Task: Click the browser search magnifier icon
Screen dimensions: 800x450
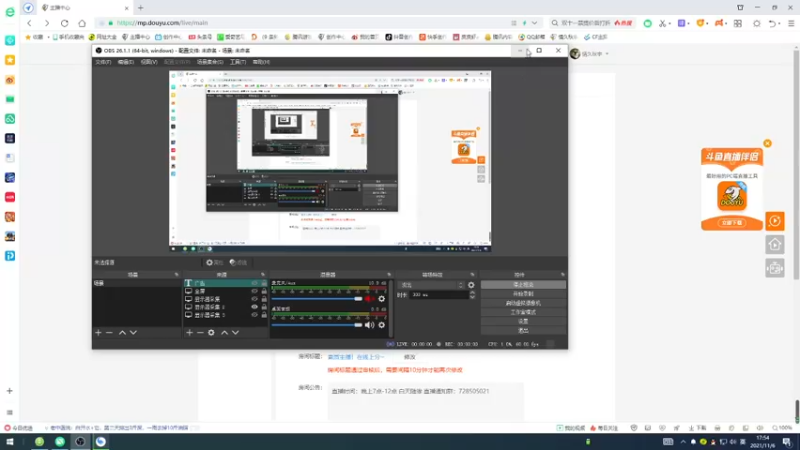Action: tap(555, 23)
